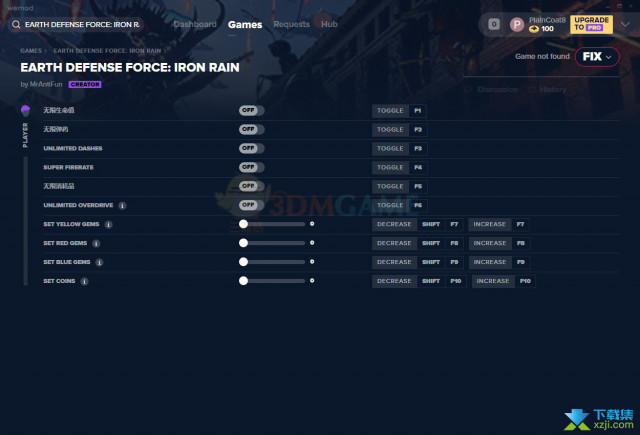Toggle Unlimited Dashes on

pos(251,148)
